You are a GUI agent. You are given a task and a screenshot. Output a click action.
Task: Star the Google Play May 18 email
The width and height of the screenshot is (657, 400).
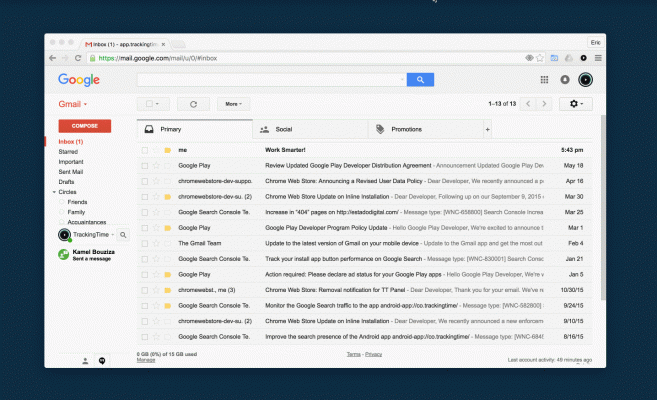[156, 165]
